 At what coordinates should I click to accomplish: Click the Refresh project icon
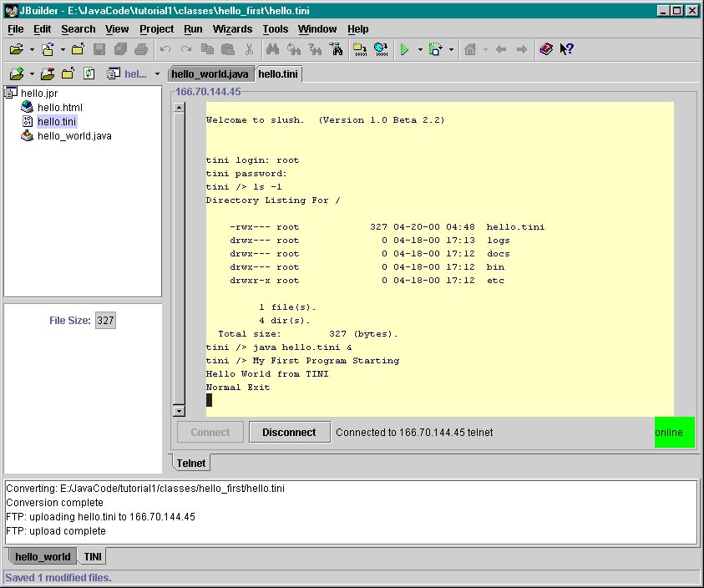(x=89, y=73)
